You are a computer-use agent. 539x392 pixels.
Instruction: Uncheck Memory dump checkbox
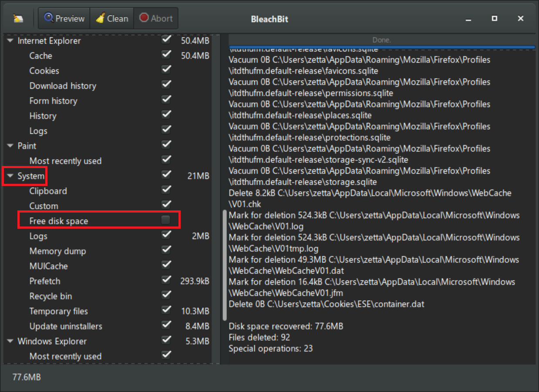pos(166,250)
